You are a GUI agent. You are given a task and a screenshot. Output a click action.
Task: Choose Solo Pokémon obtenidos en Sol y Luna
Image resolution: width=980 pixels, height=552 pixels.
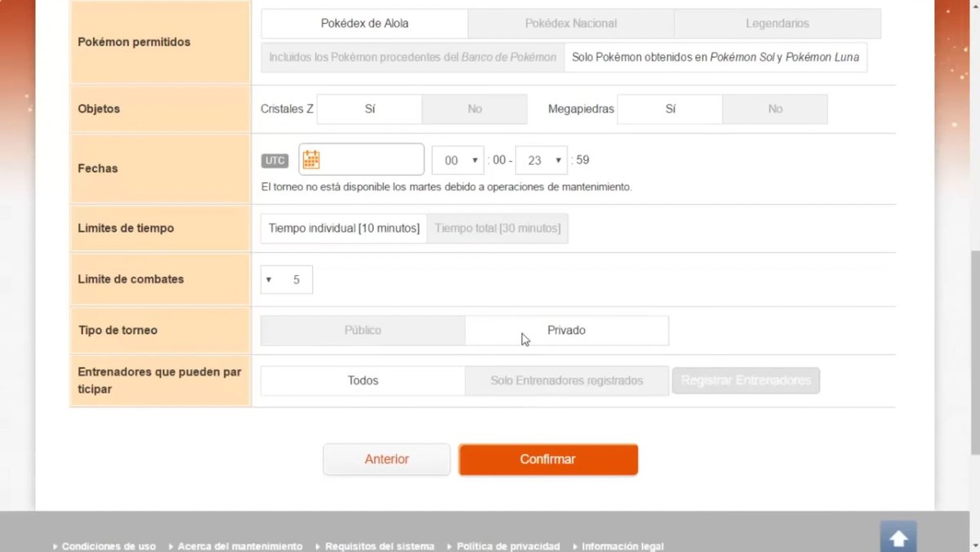point(715,57)
